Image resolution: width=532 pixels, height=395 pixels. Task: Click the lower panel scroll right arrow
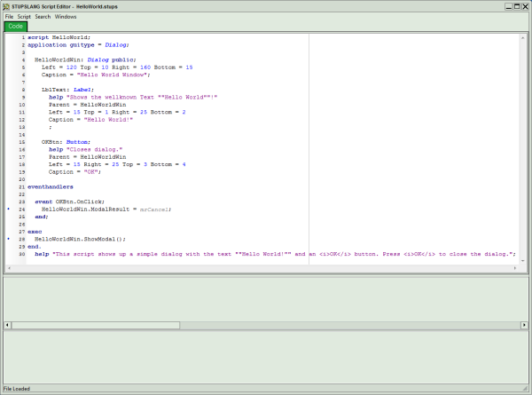(x=524, y=325)
